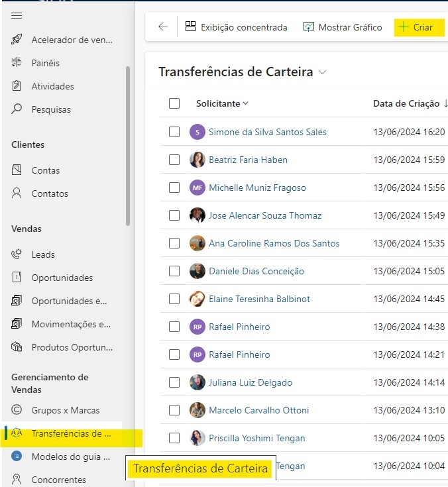The height and width of the screenshot is (487, 448).
Task: Click the rocket icon for Acelerador de vendas
Action: (17, 40)
